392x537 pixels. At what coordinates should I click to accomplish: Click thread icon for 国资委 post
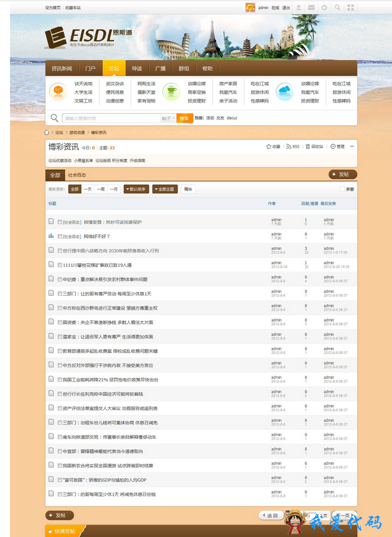51,322
